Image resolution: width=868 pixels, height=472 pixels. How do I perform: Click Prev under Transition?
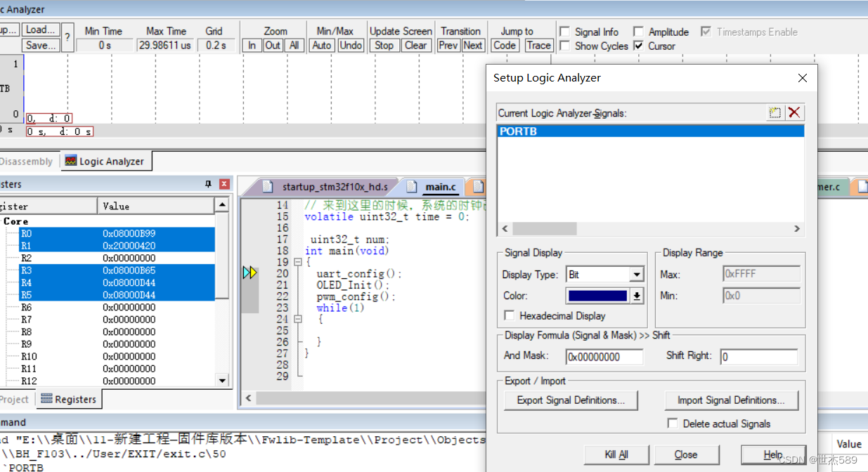click(448, 45)
